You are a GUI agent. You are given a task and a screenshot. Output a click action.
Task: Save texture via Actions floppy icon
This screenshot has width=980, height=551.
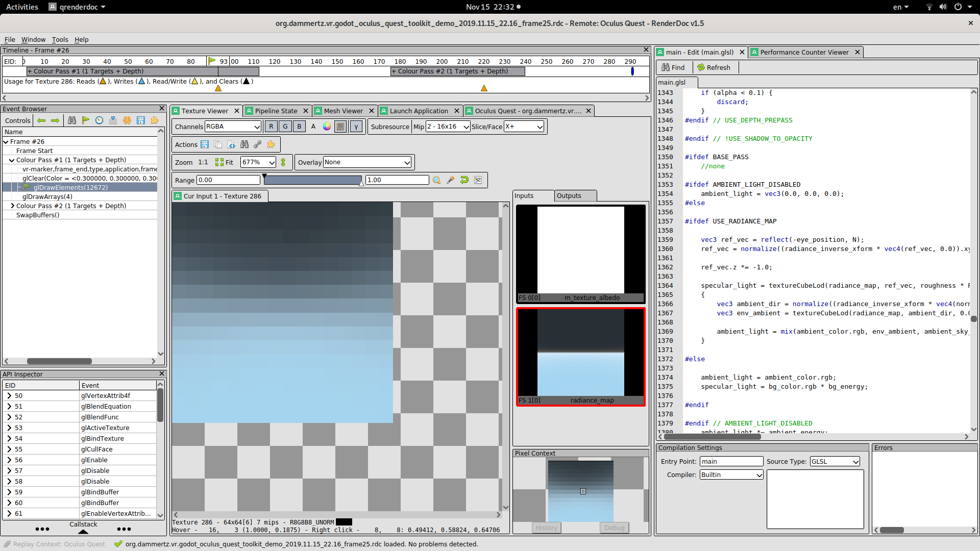(205, 144)
